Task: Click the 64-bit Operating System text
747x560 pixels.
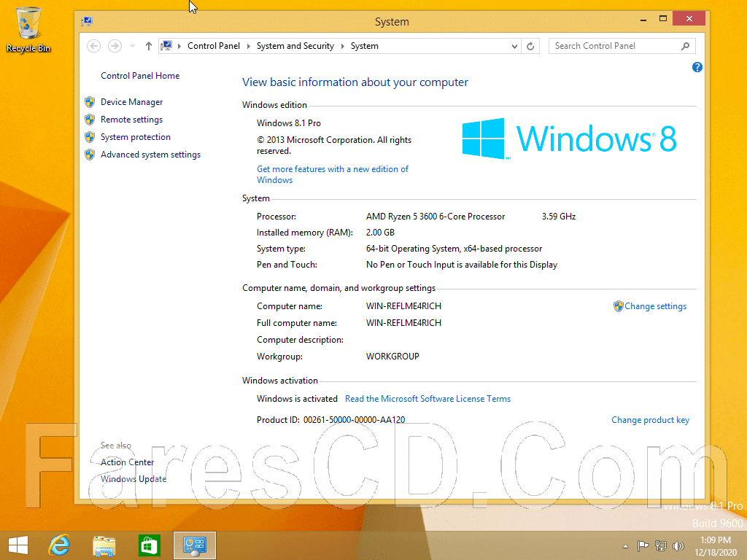Action: click(x=454, y=249)
